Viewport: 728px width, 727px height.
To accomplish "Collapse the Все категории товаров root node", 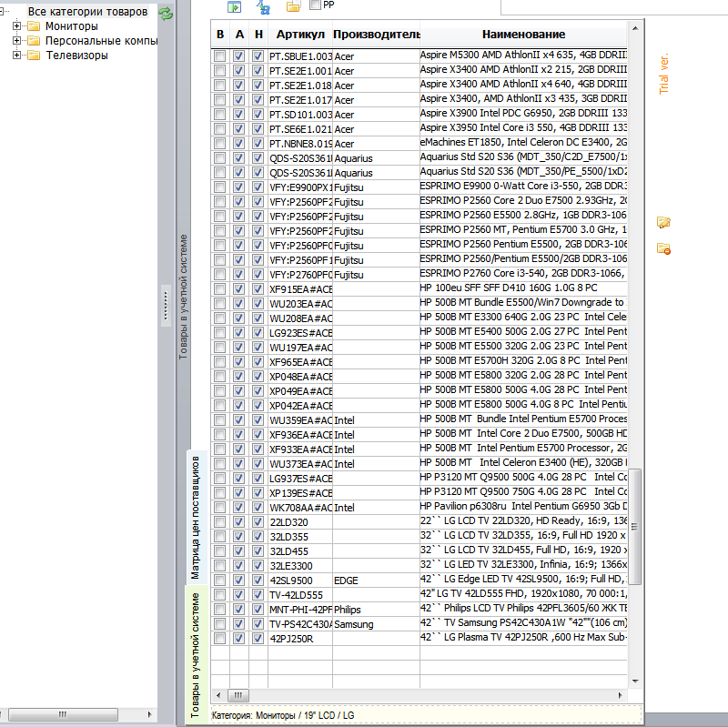I will click(2, 11).
